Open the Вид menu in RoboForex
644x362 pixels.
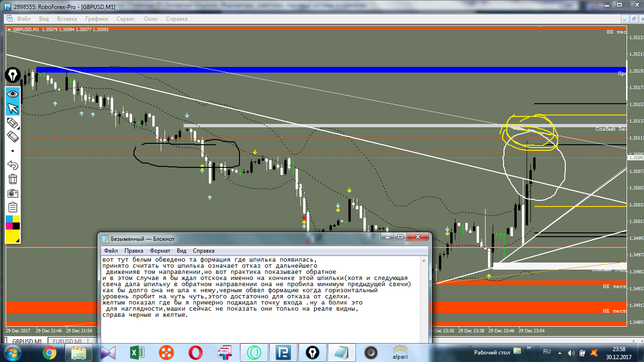point(44,19)
